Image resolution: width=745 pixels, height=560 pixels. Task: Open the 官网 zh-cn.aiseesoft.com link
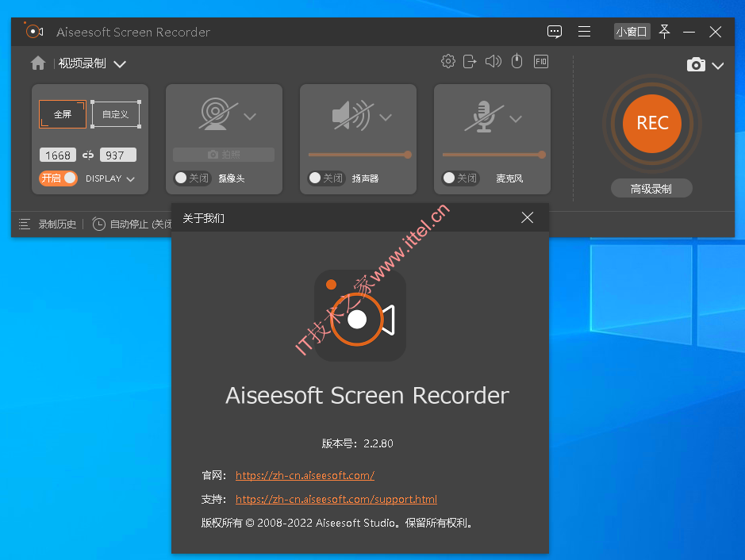(305, 475)
